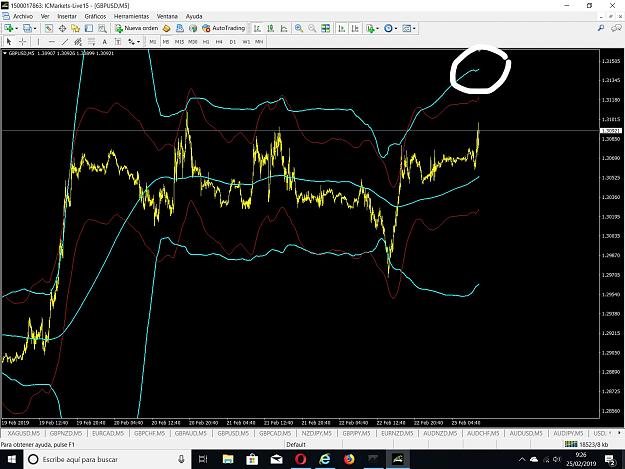
Task: Open the Archivo menu
Action: click(x=23, y=16)
